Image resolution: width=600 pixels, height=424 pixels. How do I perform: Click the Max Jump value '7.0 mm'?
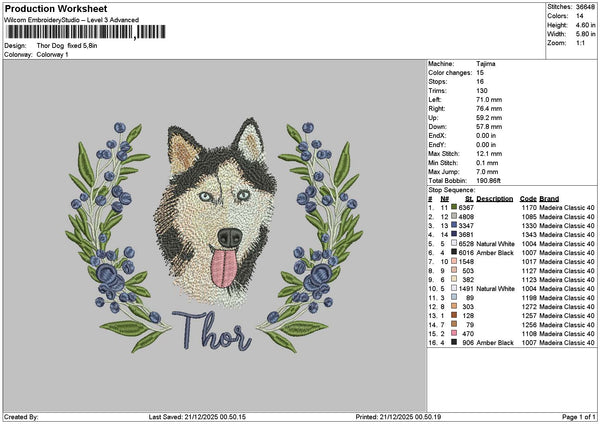tap(487, 172)
